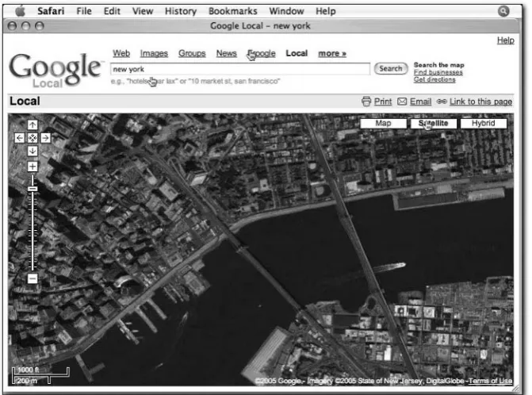Switch to Map view
Viewport: 532px width, 395px height.
[x=384, y=123]
